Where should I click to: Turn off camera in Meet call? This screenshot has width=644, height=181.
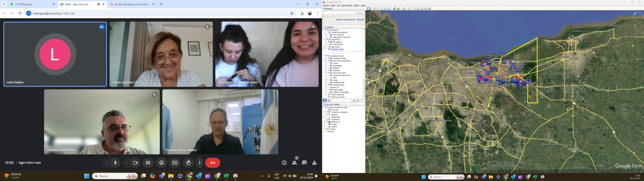tap(135, 163)
